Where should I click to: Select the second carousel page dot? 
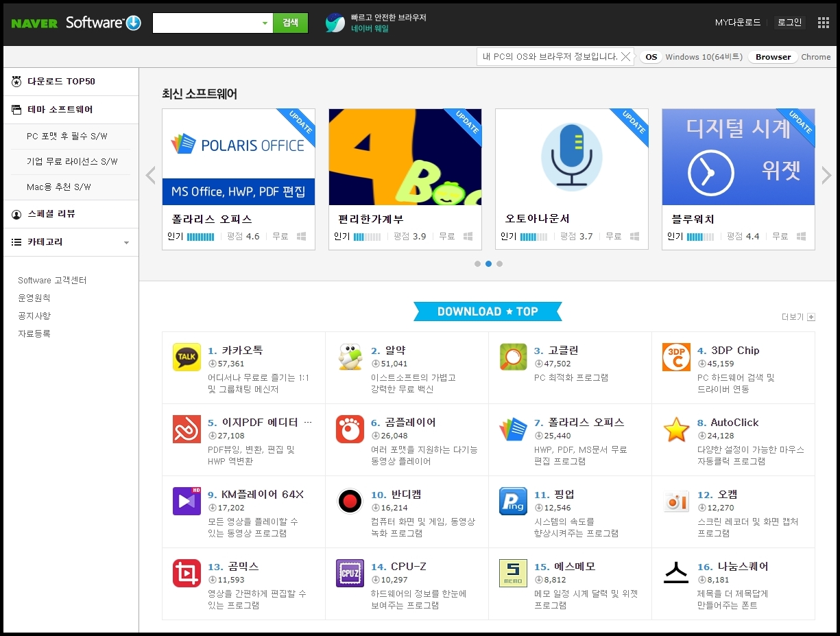[488, 263]
